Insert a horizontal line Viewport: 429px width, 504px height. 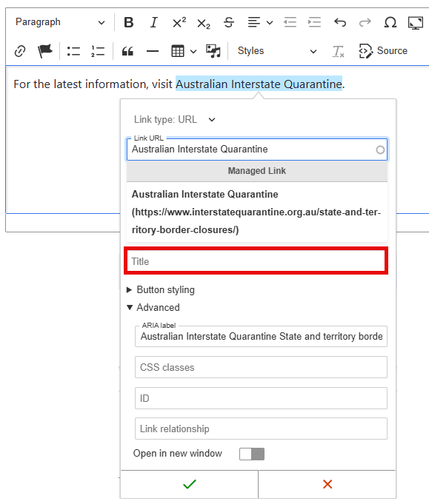152,51
